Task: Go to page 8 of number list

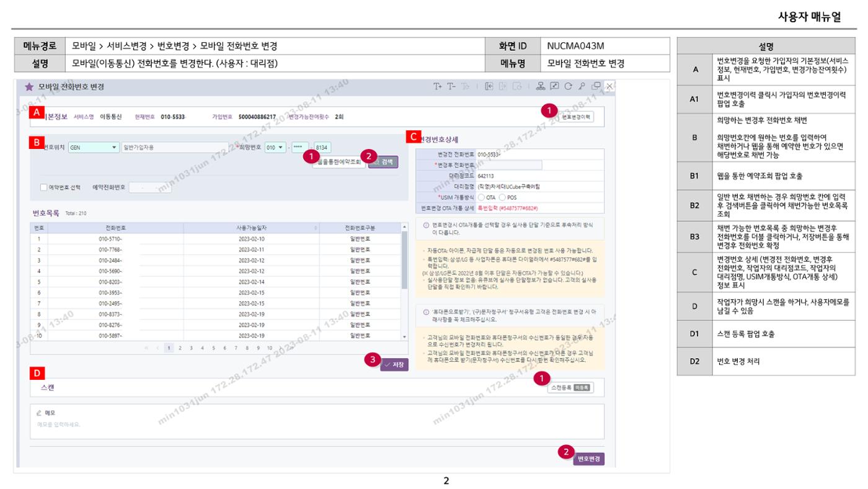Action: pos(247,348)
